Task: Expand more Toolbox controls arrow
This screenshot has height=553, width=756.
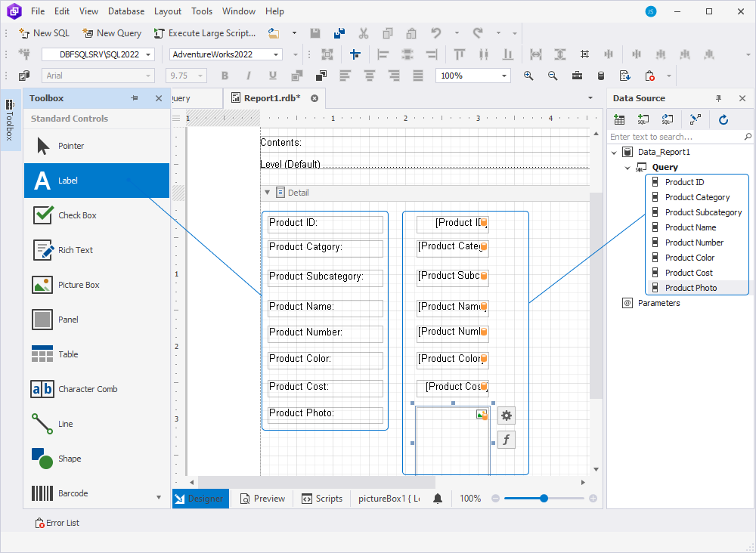Action: click(159, 498)
